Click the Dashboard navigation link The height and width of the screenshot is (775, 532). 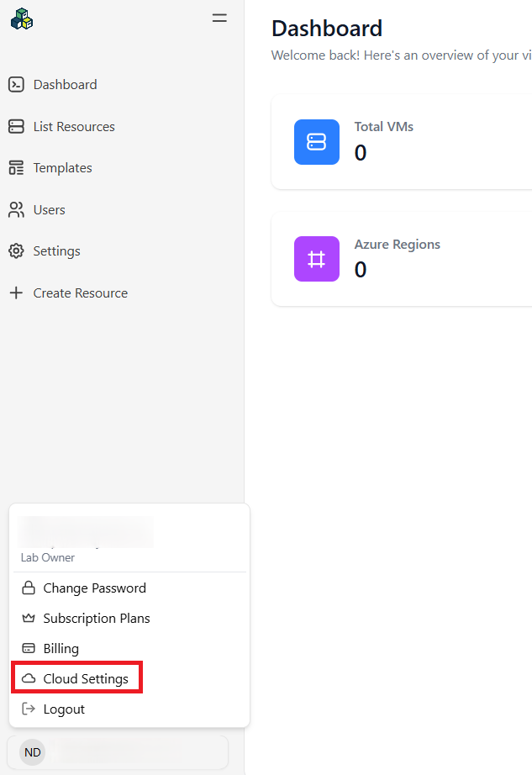pos(65,84)
